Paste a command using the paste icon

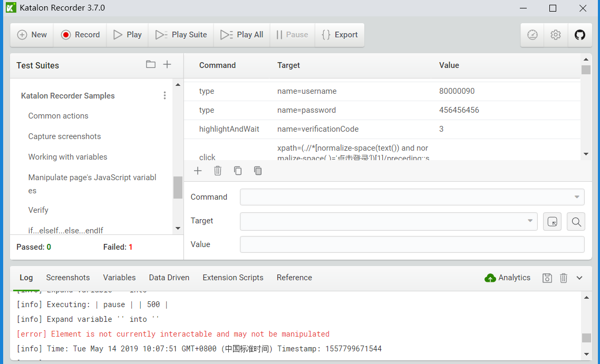click(x=258, y=171)
